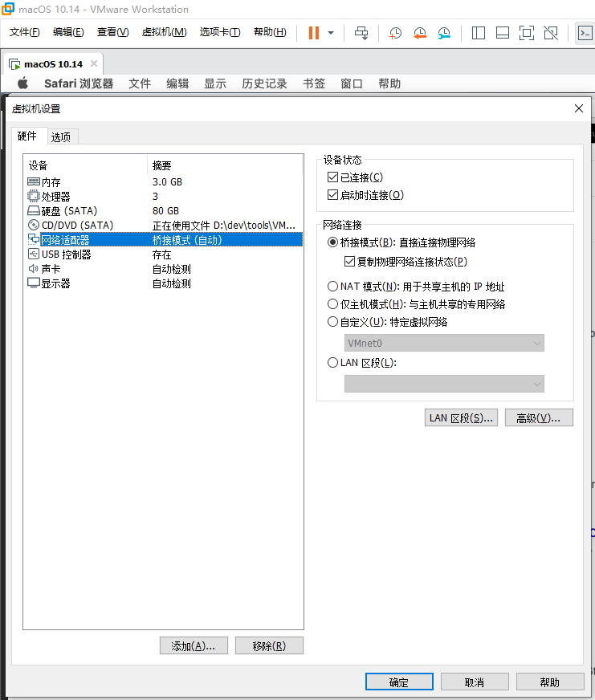
Task: Open the Apple menu in the guest
Action: click(22, 83)
